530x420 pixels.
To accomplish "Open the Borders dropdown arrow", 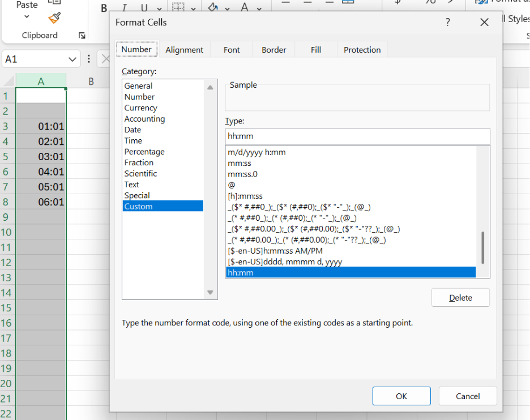I will [x=193, y=9].
